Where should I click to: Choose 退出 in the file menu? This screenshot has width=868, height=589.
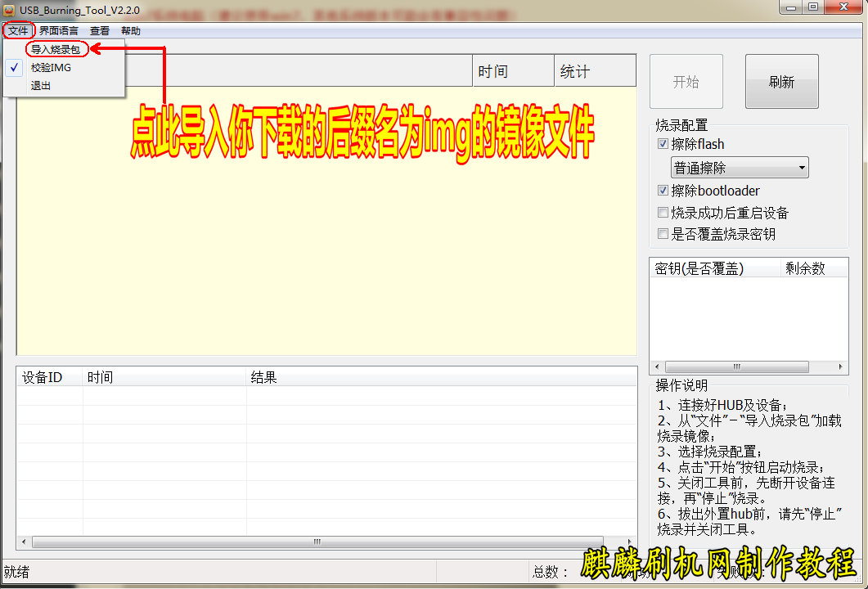(x=41, y=85)
